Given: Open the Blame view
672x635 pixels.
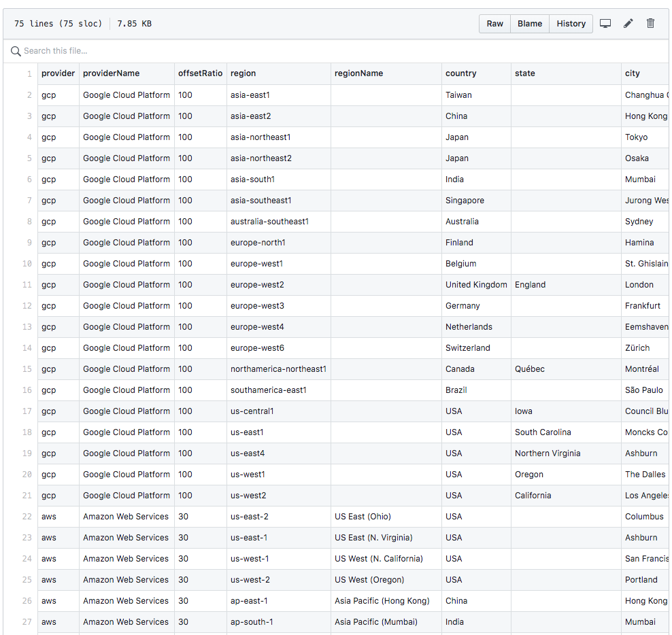Looking at the screenshot, I should (530, 24).
